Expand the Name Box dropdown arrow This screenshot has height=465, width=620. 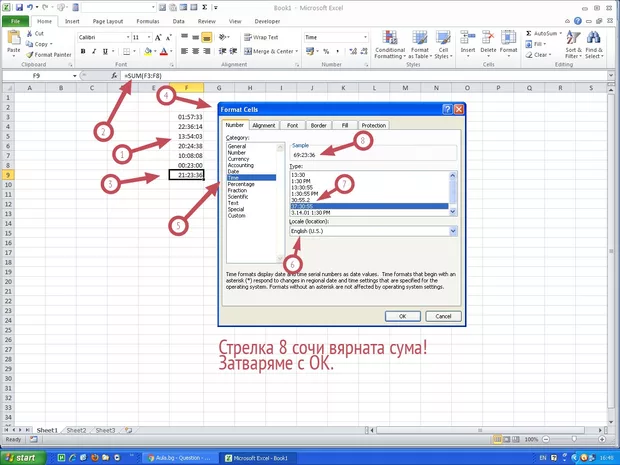[x=74, y=76]
